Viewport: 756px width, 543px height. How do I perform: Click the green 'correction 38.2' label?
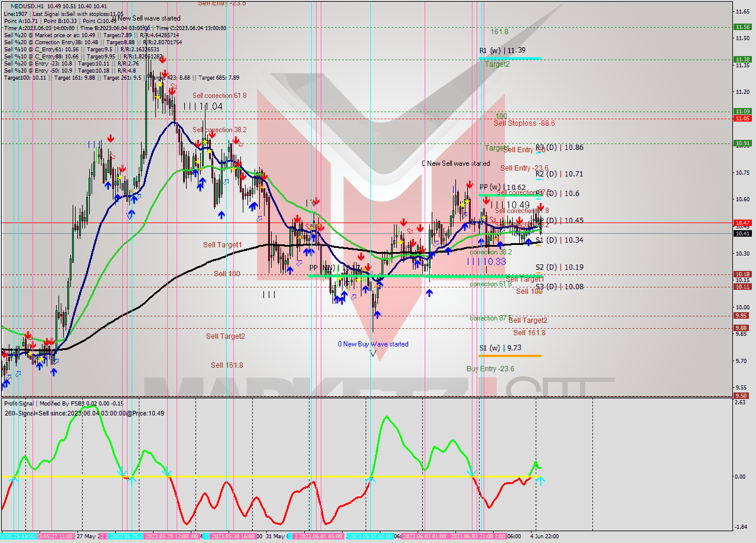point(491,252)
